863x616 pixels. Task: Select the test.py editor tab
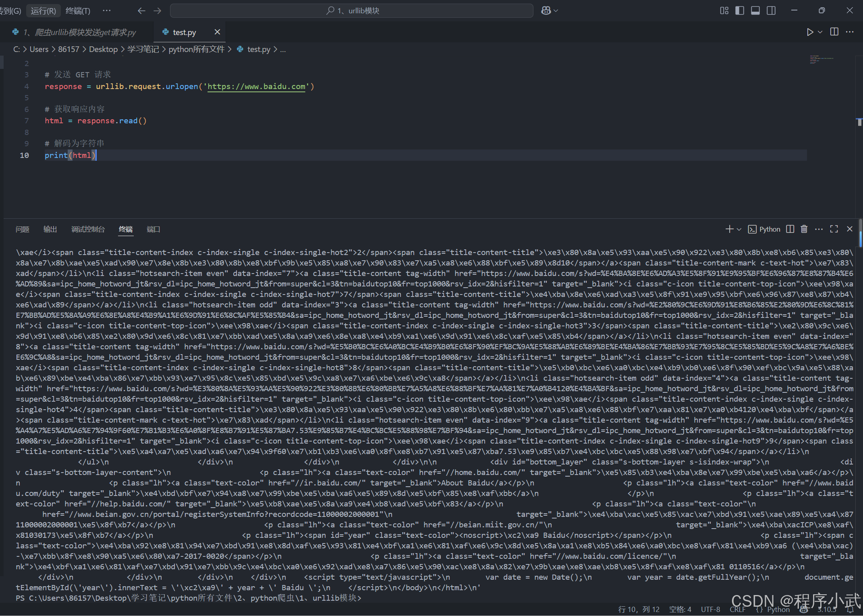click(x=185, y=32)
